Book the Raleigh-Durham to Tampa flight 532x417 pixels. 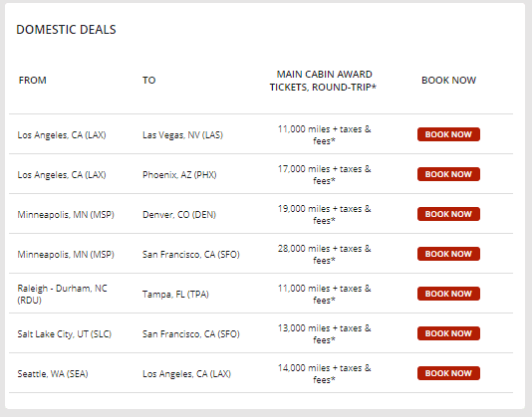point(448,294)
